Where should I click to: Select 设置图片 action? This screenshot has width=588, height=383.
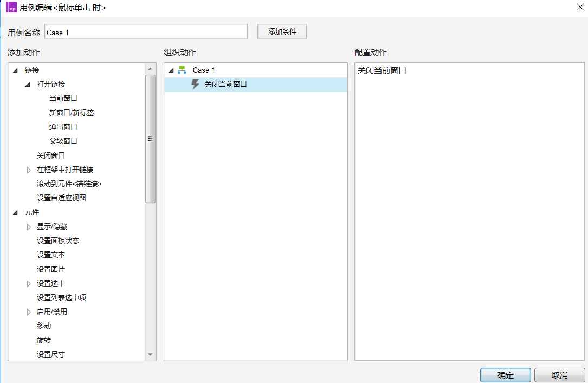coord(50,269)
